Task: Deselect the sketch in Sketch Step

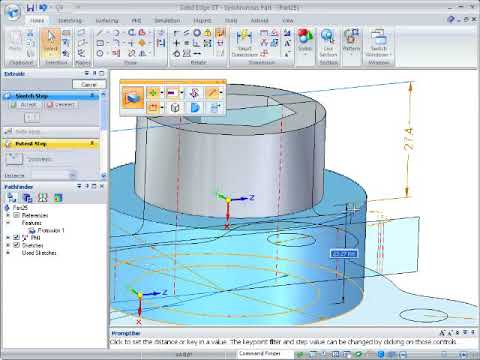Action: coord(61,105)
